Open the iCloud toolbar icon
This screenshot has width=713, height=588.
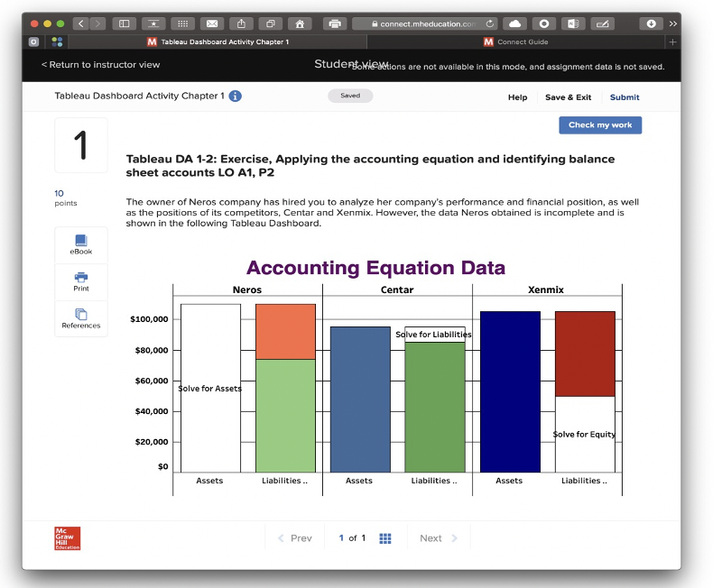[x=514, y=23]
